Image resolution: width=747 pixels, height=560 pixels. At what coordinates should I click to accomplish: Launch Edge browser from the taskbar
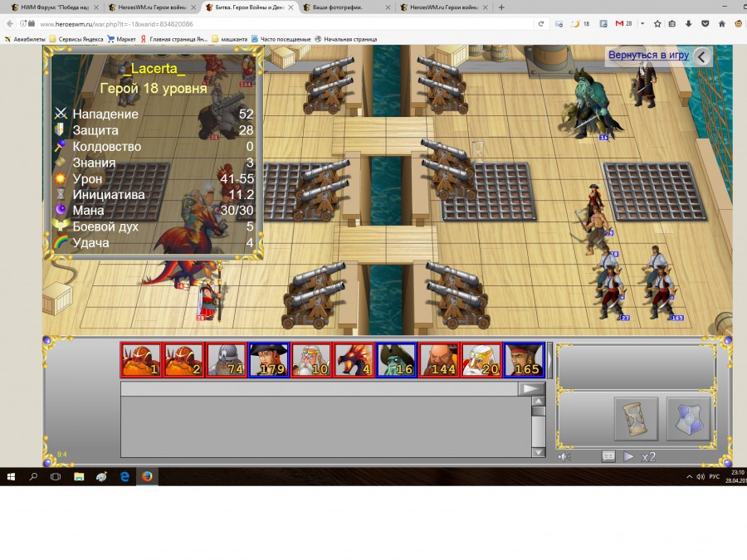pyautogui.click(x=124, y=476)
